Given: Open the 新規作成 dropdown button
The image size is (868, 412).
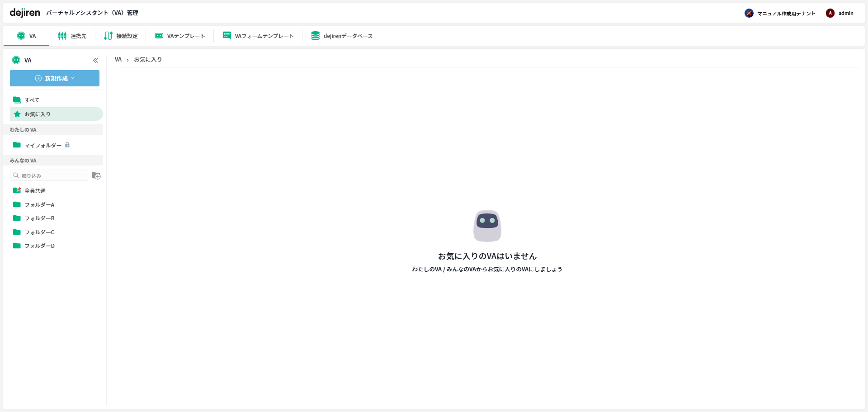Looking at the screenshot, I should point(55,78).
